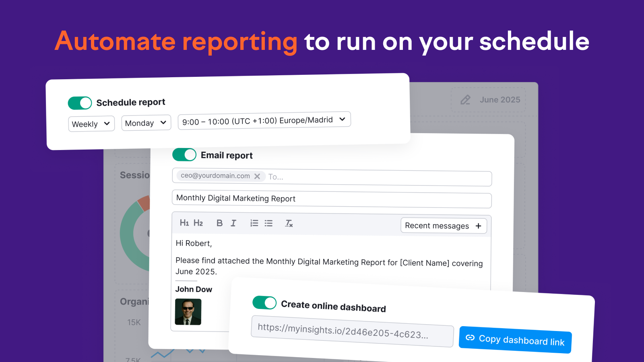Image resolution: width=644 pixels, height=362 pixels.
Task: Open the 9:00 – 10:00 timezone dropdown
Action: 264,119
